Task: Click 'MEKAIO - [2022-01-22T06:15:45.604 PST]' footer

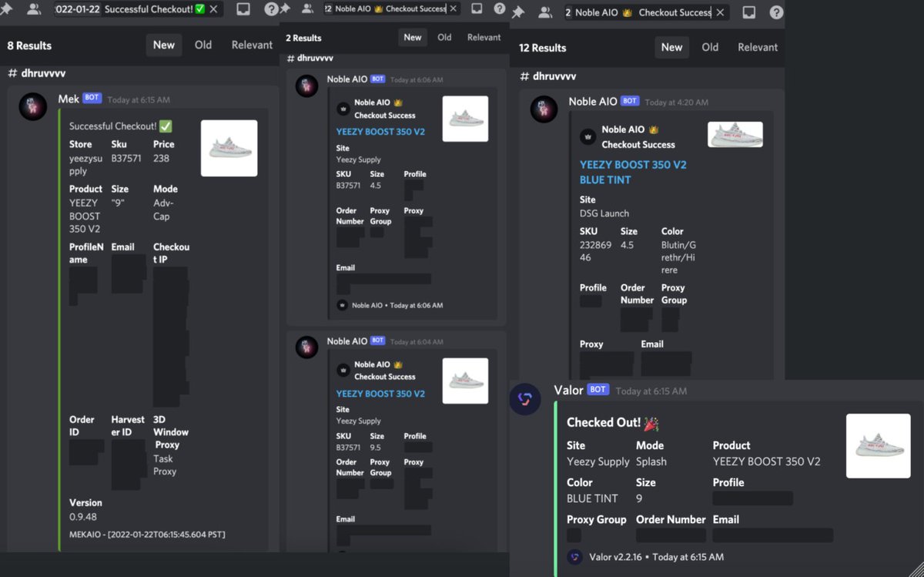Action: coord(147,534)
